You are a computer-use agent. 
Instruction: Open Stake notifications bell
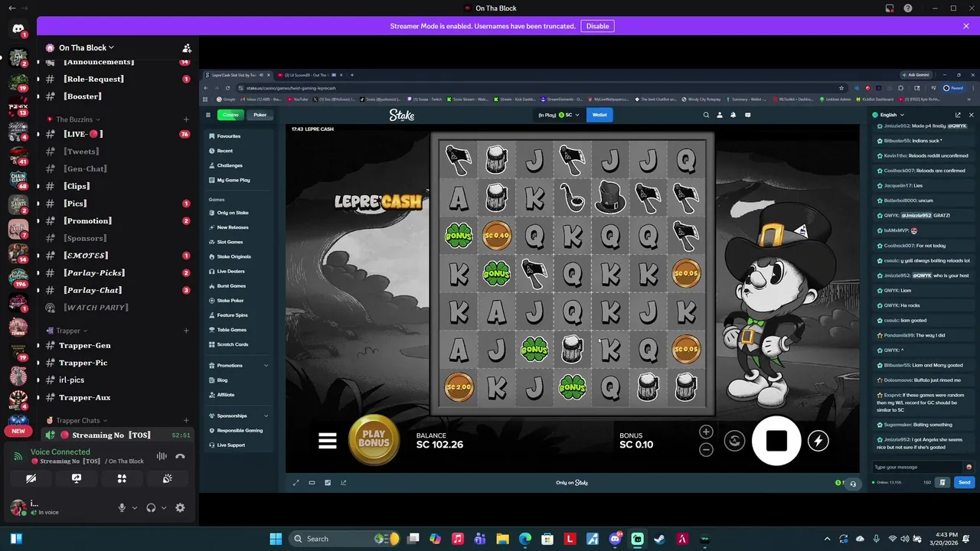pyautogui.click(x=733, y=115)
